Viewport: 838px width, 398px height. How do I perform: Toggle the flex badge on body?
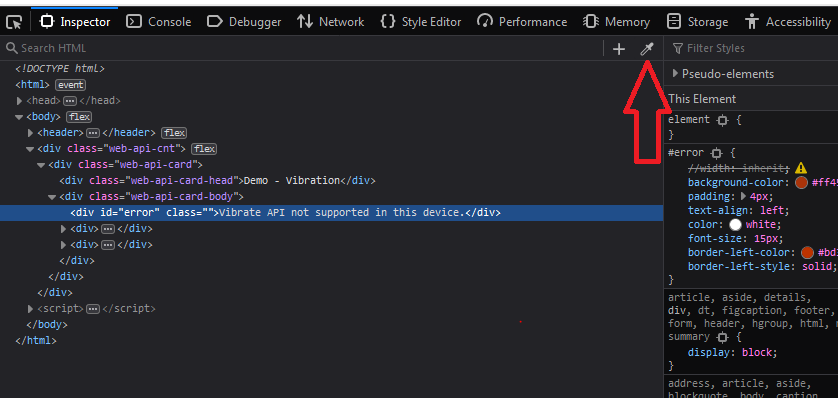tap(79, 117)
